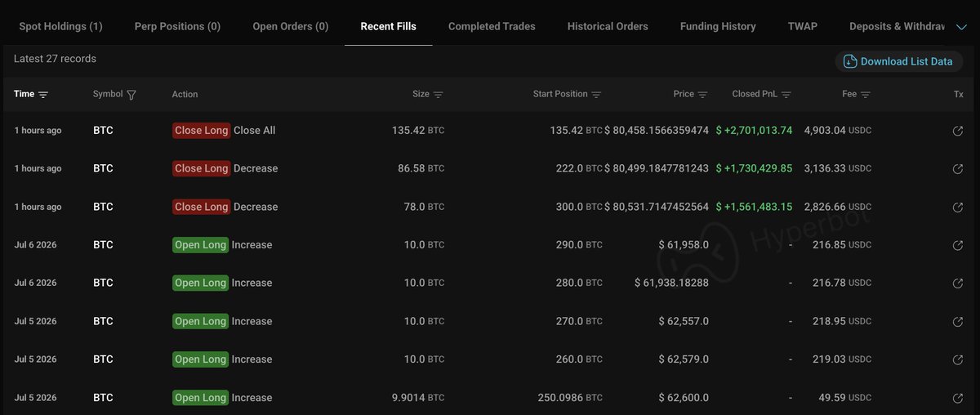
Task: Open Funding History tab
Action: click(x=718, y=26)
